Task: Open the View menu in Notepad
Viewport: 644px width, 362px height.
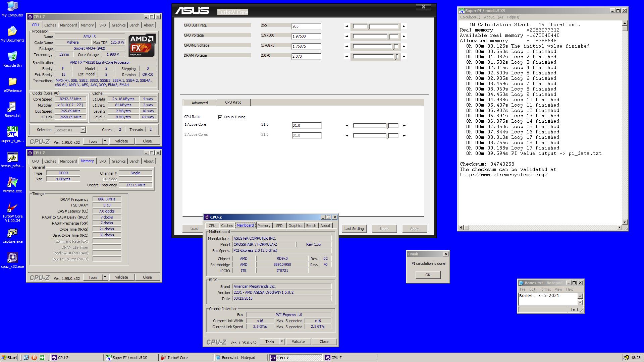Action: (558, 289)
